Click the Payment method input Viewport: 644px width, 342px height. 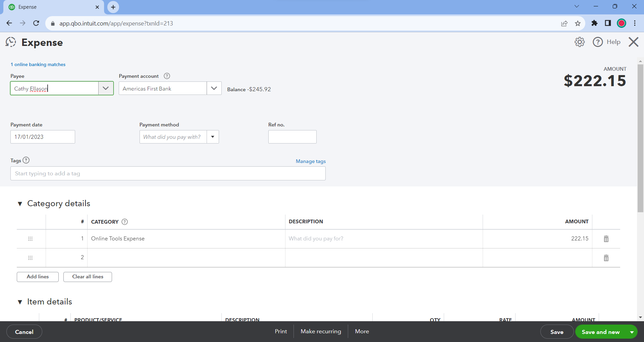173,137
